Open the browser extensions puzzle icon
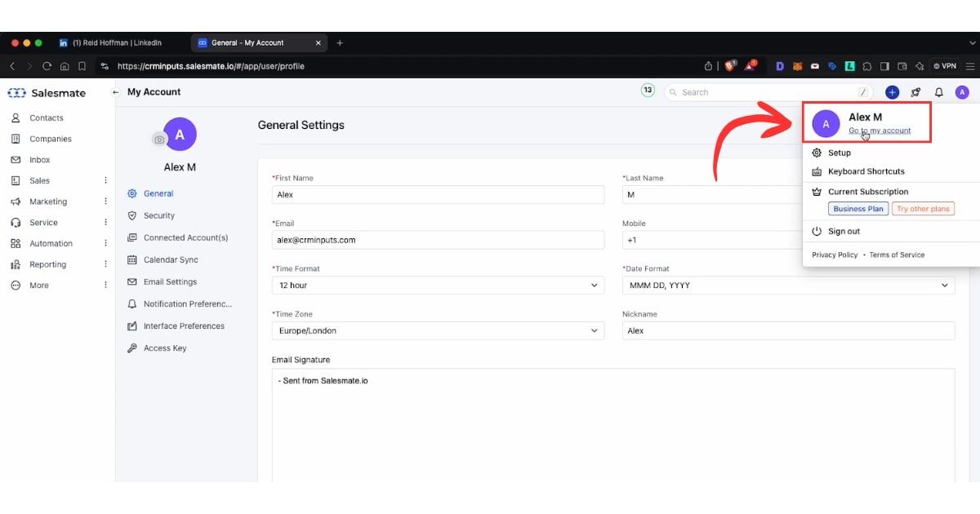The width and height of the screenshot is (980, 514). point(867,66)
